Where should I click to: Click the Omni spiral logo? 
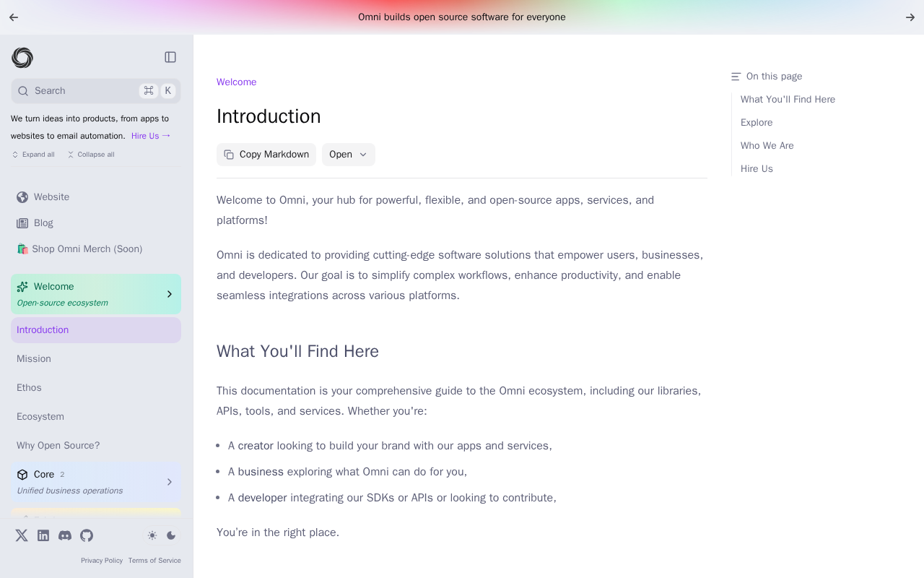pos(22,58)
